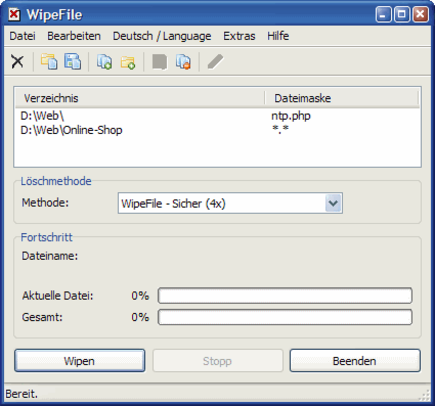Click the Dateimaske column header

click(x=342, y=98)
